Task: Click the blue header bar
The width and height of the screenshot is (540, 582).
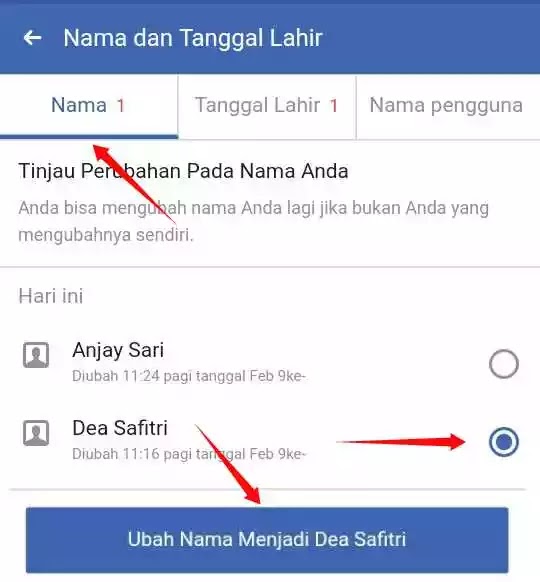Action: click(x=270, y=37)
